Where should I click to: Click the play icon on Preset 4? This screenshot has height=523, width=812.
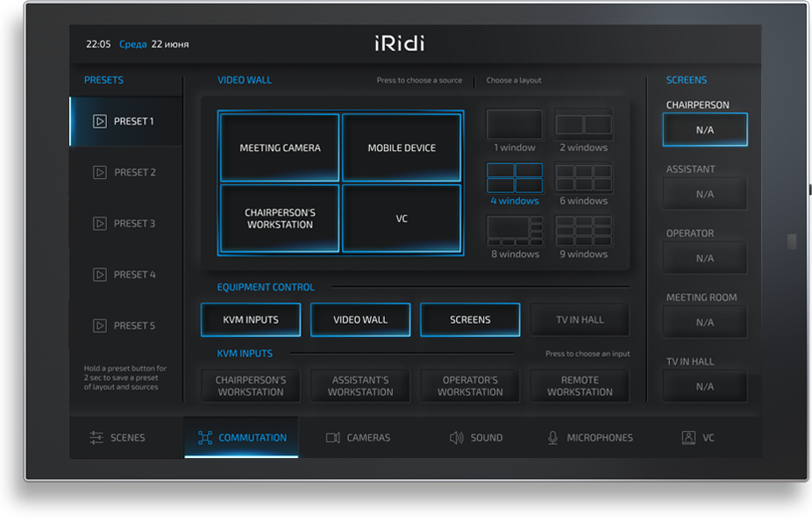click(x=100, y=275)
